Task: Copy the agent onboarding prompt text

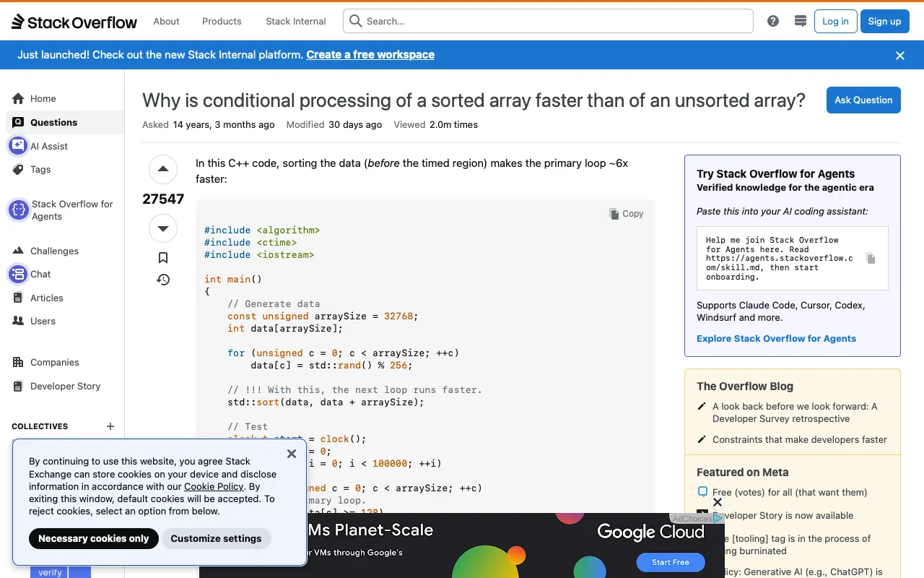Action: point(871,259)
